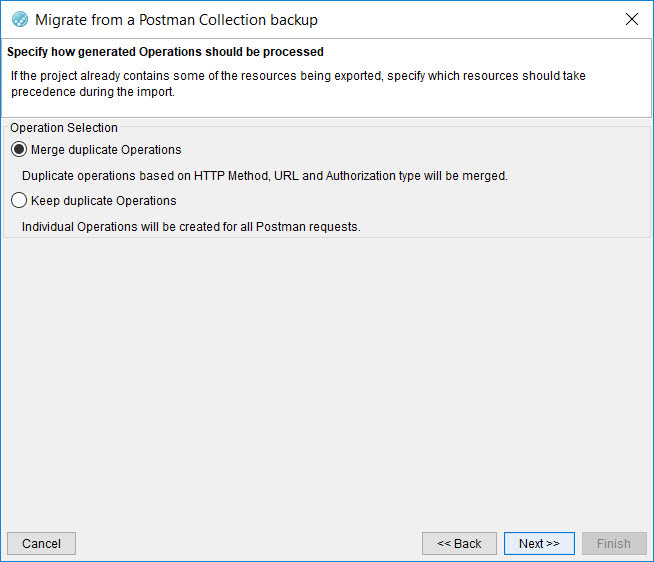Viewport: 654px width, 562px height.
Task: Proceed with the Next button
Action: coord(539,544)
